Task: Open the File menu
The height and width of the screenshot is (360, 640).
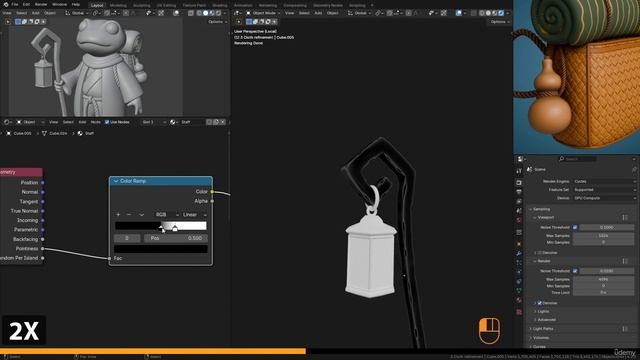Action: tap(15, 4)
